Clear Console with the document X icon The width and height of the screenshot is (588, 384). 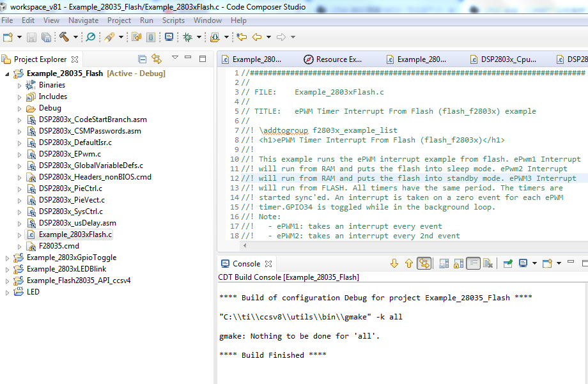pyautogui.click(x=488, y=264)
